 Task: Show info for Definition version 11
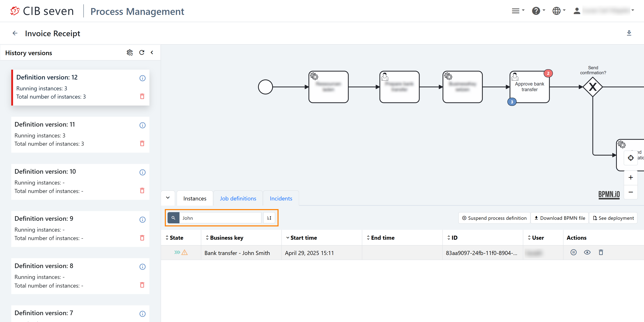pos(142,125)
